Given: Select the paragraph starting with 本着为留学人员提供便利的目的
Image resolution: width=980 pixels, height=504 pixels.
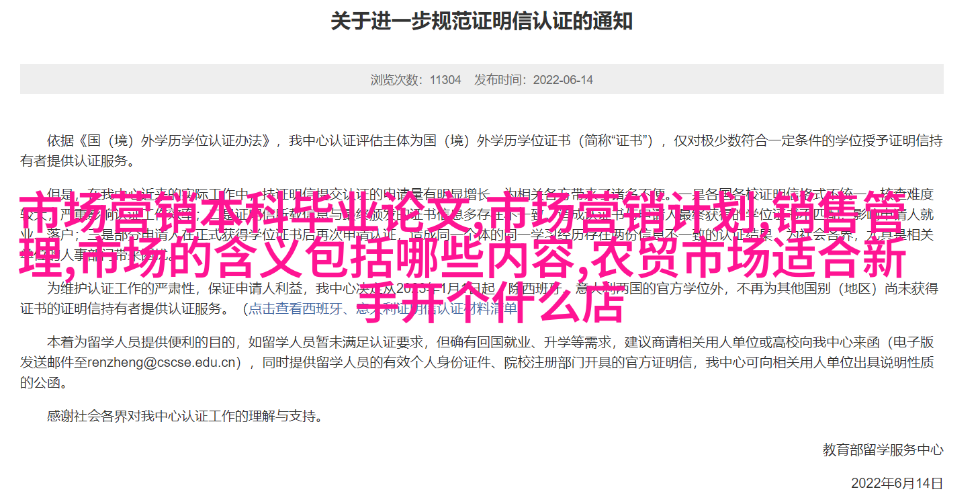Looking at the screenshot, I should (x=482, y=362).
